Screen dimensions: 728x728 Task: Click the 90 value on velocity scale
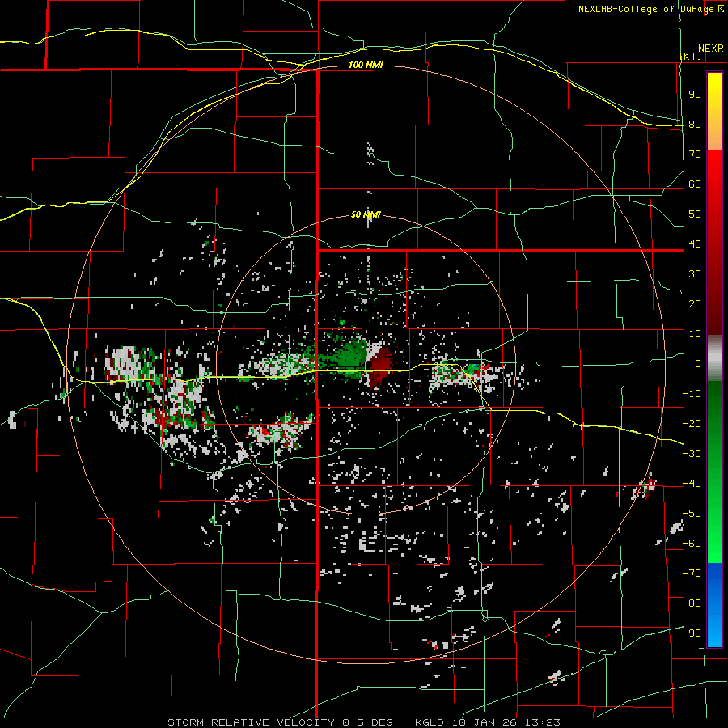[695, 95]
